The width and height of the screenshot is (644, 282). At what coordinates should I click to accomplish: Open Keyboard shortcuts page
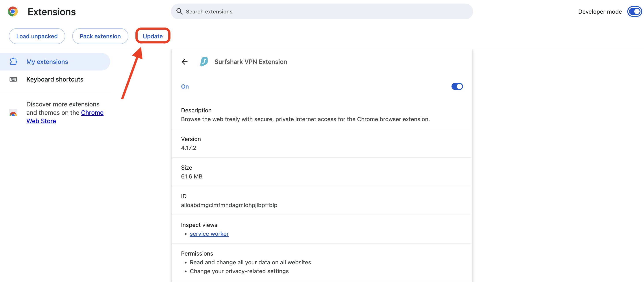pos(55,79)
